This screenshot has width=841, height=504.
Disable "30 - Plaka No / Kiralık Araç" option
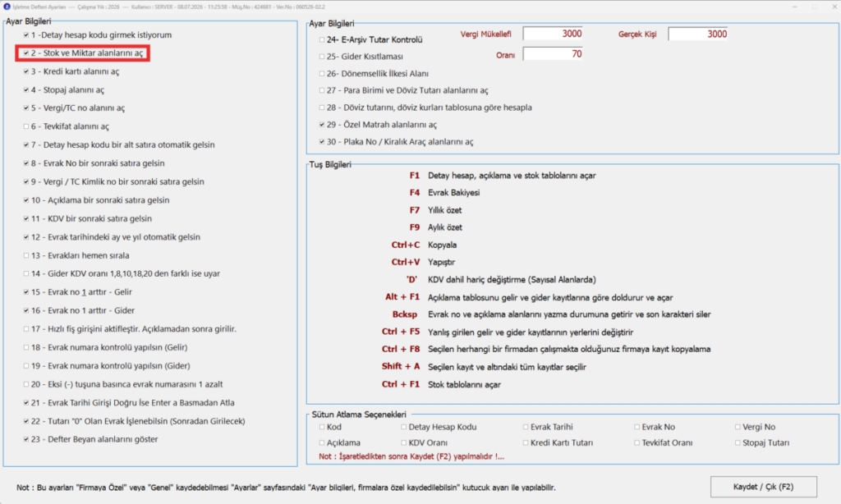(x=322, y=142)
